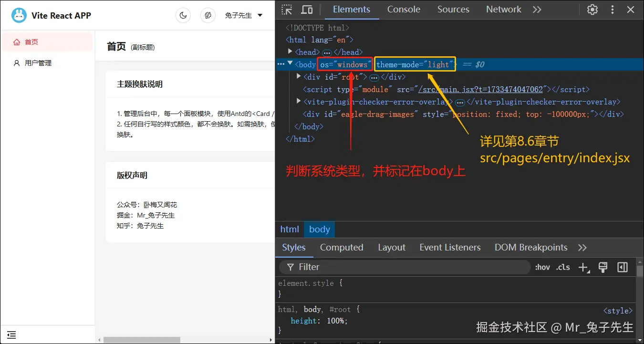Click the Vite React APP rabbit logo

pos(19,15)
